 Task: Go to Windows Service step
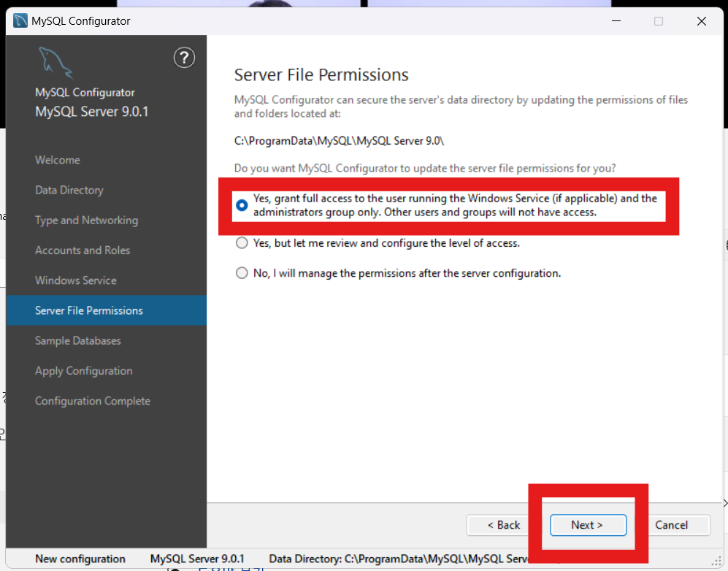[76, 280]
